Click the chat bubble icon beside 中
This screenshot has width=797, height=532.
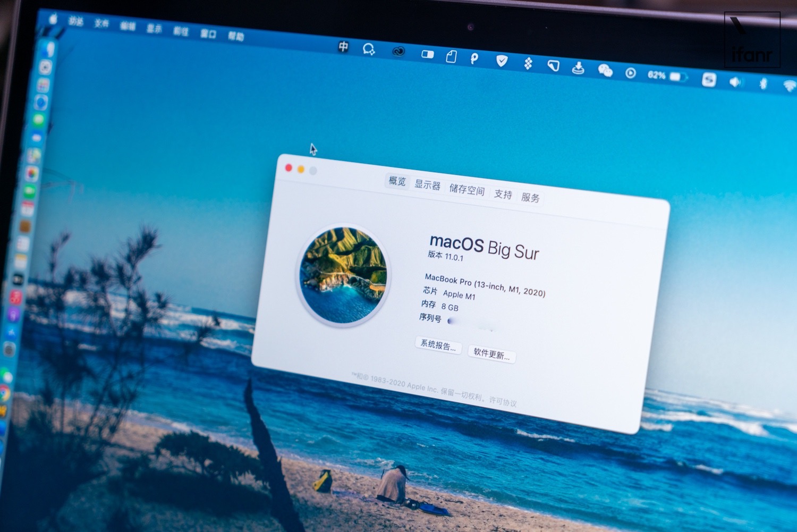[368, 49]
